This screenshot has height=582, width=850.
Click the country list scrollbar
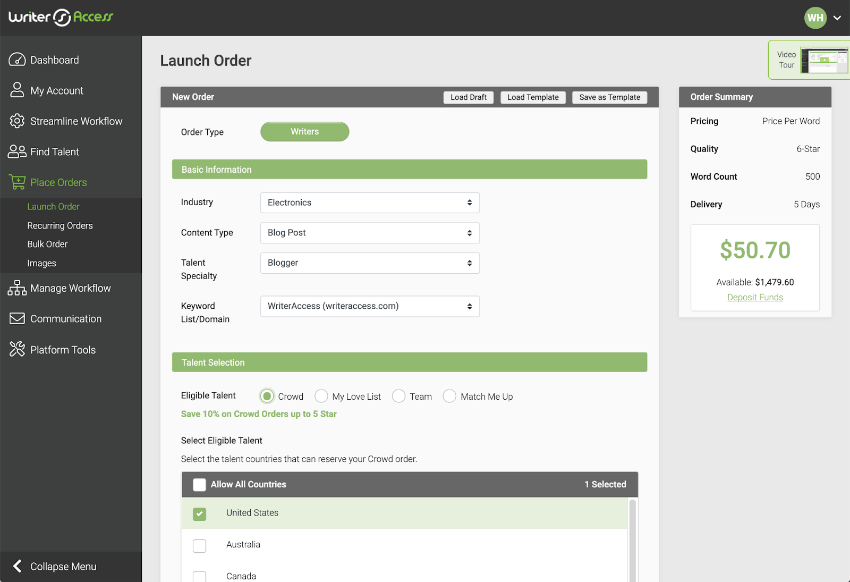point(631,540)
